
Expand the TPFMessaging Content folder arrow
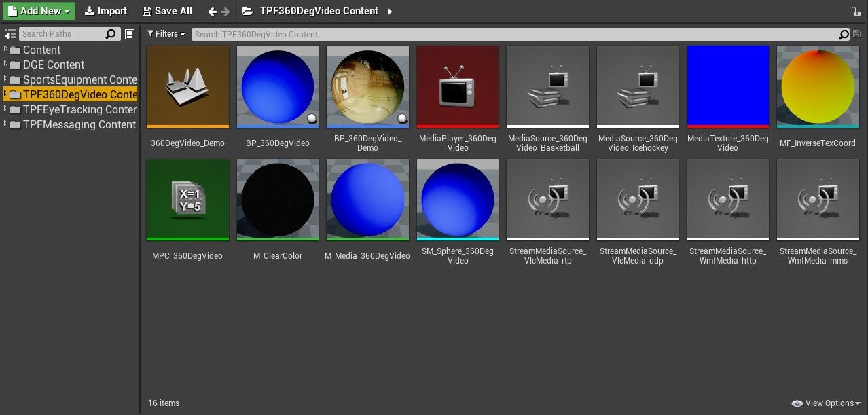click(x=5, y=124)
